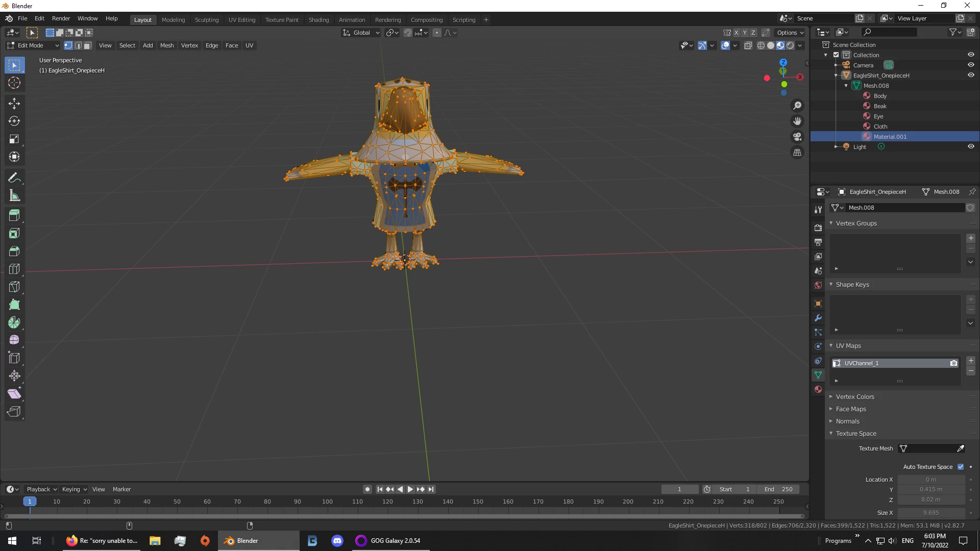Select the Measure tool
This screenshot has height=551, width=980.
14,196
